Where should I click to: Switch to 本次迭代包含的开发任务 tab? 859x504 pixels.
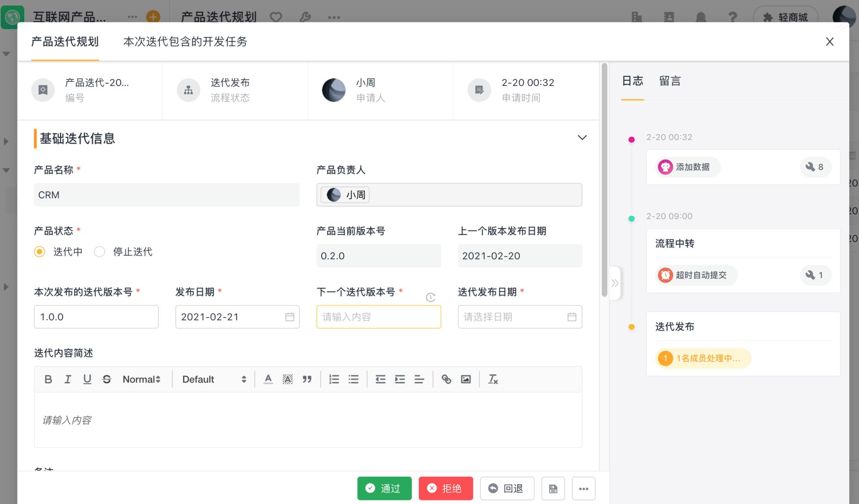(x=185, y=42)
